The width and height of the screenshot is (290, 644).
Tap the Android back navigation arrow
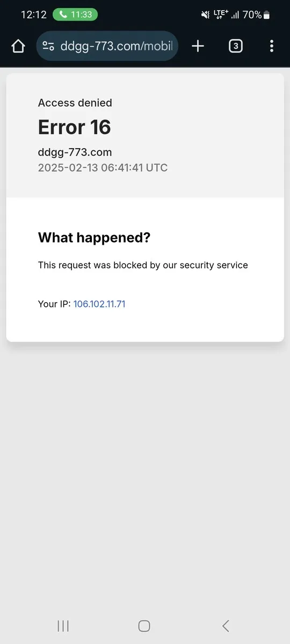226,626
